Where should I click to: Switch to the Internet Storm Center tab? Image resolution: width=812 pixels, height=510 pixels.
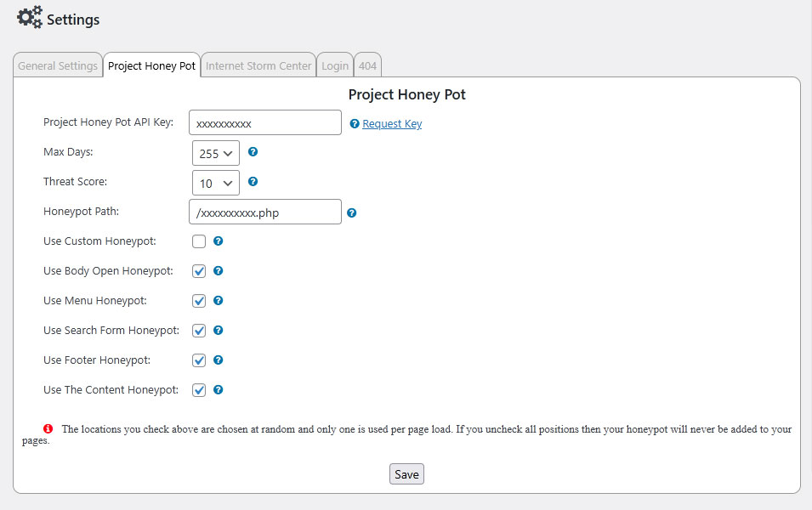pos(258,65)
